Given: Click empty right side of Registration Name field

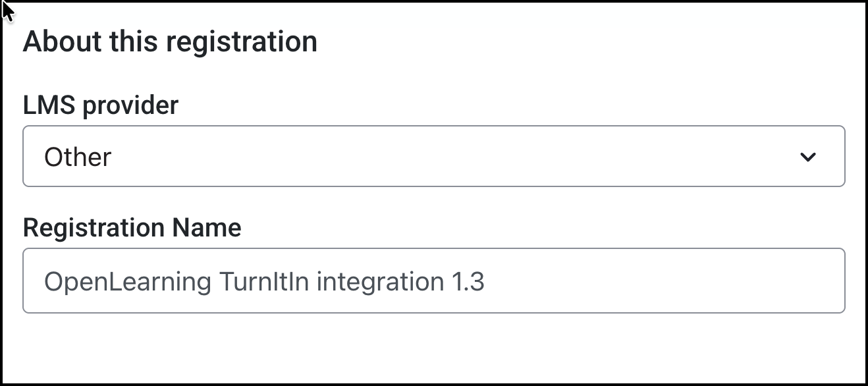Looking at the screenshot, I should tap(692, 281).
